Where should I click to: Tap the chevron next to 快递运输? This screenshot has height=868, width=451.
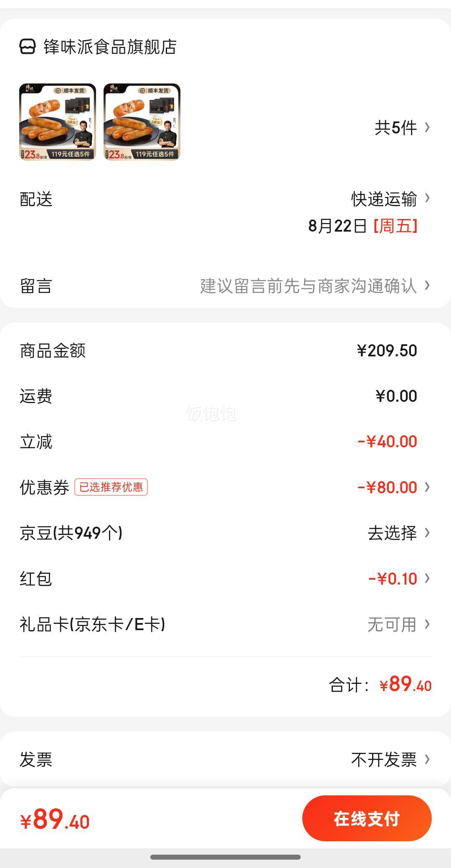point(427,198)
